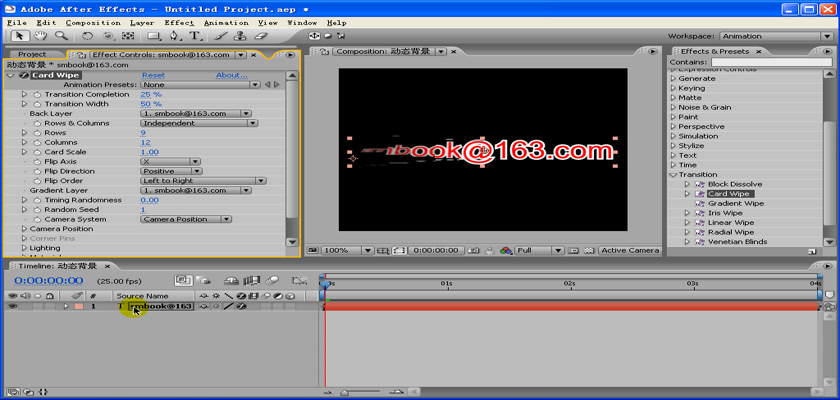Toggle transparency grid in viewer

pos(589,250)
